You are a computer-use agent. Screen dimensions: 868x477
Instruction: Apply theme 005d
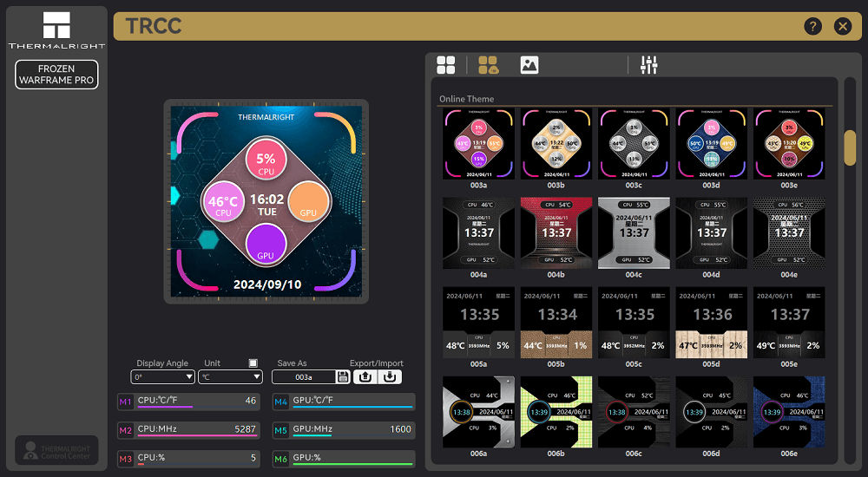(712, 323)
